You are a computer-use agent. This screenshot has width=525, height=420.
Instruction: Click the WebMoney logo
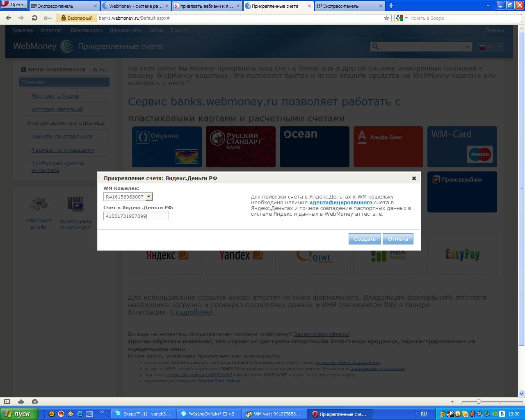(43, 46)
